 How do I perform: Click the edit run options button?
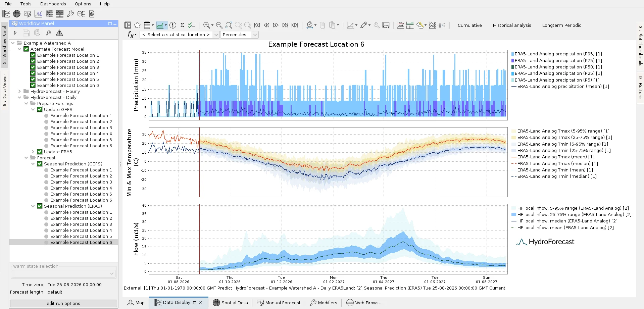pyautogui.click(x=63, y=303)
